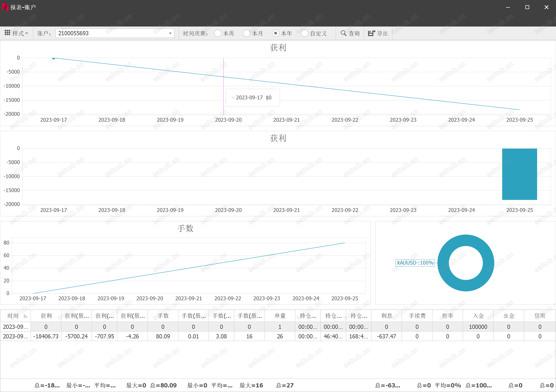
Task: Expand the account number dropdown arrow
Action: 170,33
